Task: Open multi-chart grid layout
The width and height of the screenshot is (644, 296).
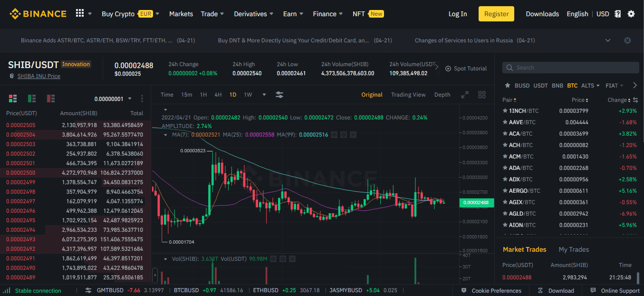Action: [x=482, y=95]
